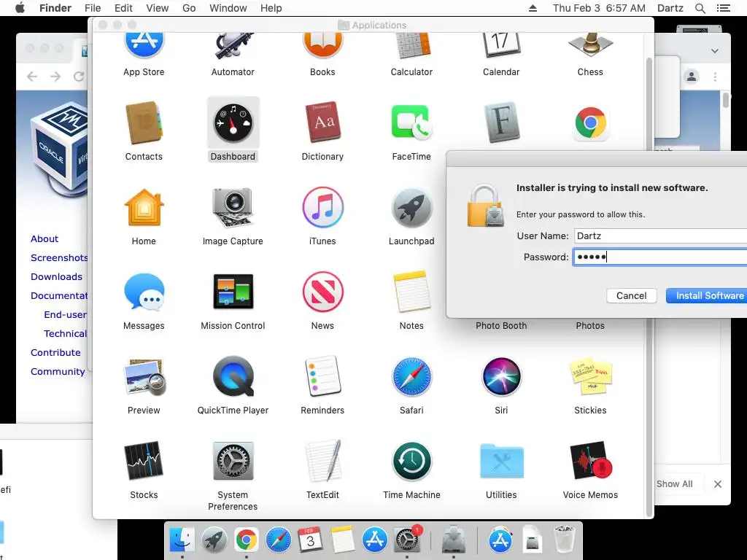
Task: Open Mission Control app icon
Action: 233,292
